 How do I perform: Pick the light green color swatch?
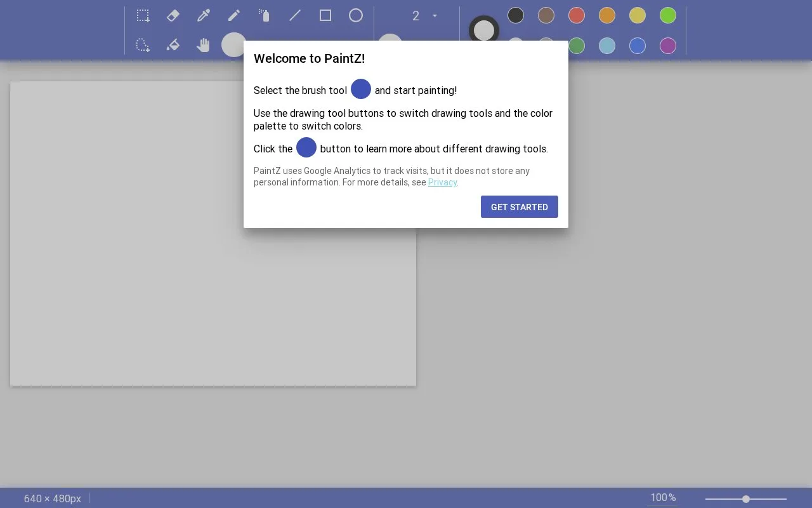[x=668, y=15]
